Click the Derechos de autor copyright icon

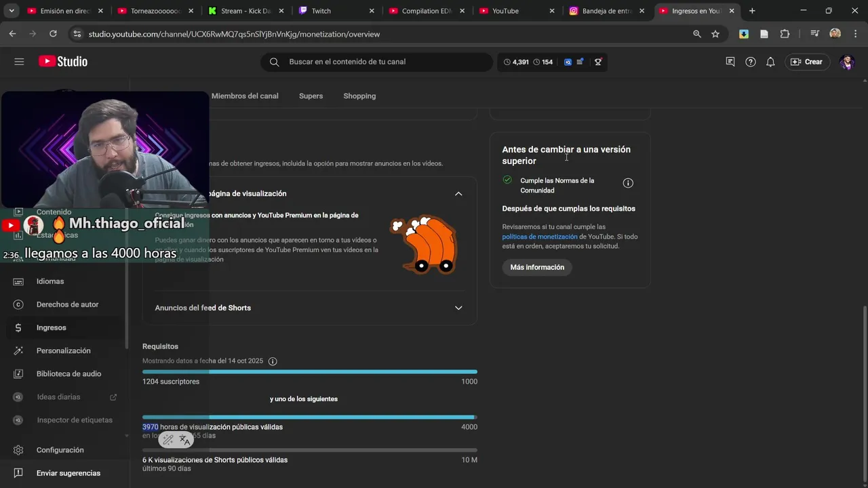click(18, 304)
